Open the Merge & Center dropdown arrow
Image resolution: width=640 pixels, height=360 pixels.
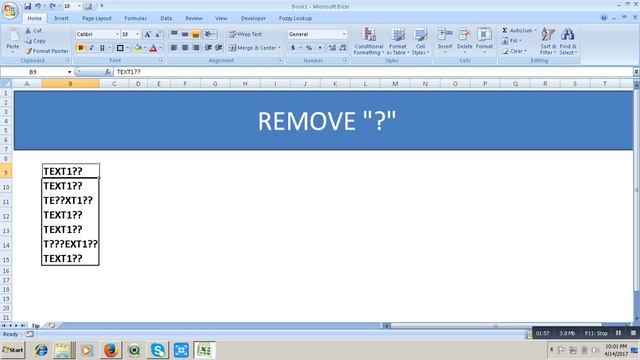tap(280, 48)
